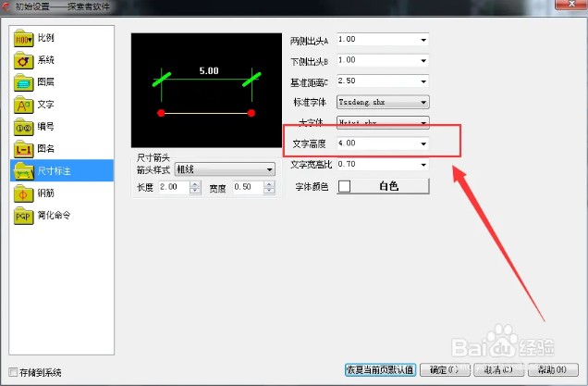588x386 pixels.
Task: Click the 图层 layers icon
Action: [x=23, y=82]
